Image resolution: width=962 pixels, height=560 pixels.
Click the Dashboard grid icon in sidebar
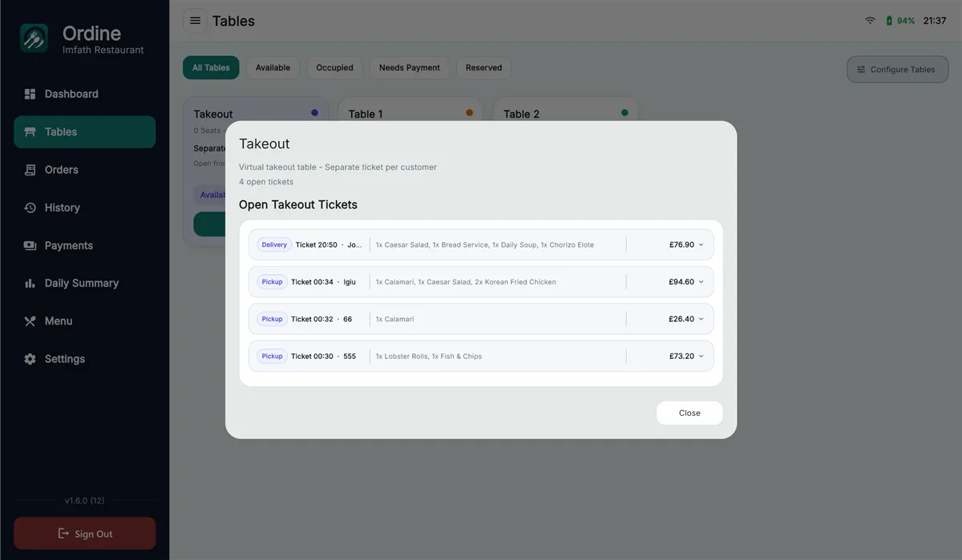point(30,94)
